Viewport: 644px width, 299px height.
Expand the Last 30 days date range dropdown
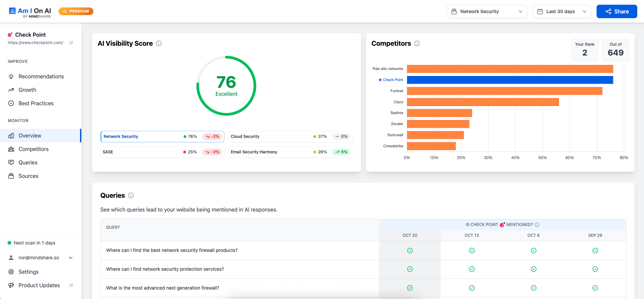coord(562,11)
